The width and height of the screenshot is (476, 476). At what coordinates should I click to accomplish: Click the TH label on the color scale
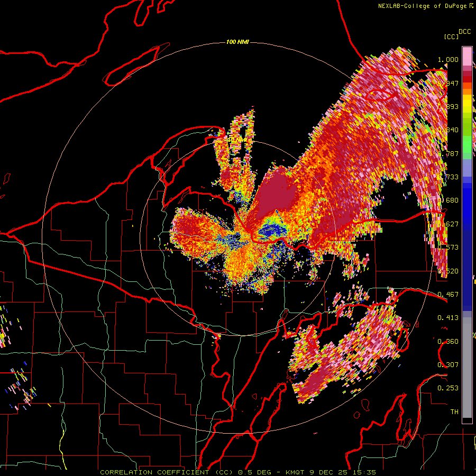[x=454, y=412]
